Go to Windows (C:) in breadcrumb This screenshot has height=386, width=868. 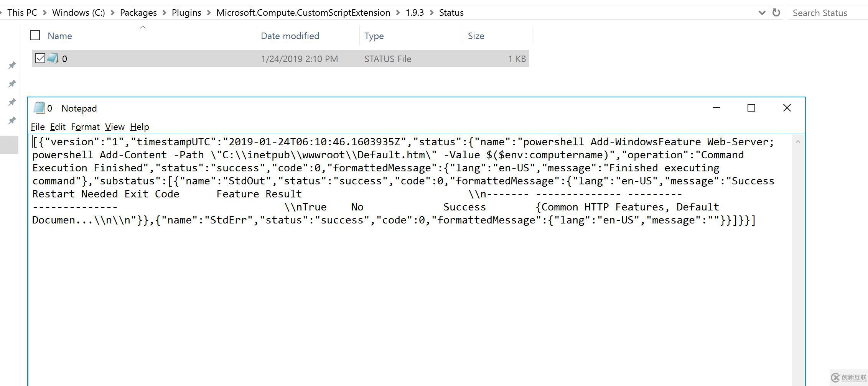coord(79,13)
